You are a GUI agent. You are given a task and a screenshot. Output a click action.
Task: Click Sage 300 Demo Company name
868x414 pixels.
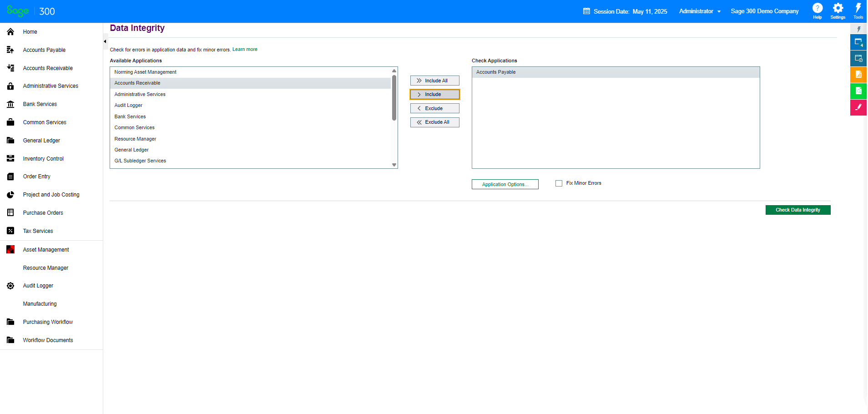[766, 11]
